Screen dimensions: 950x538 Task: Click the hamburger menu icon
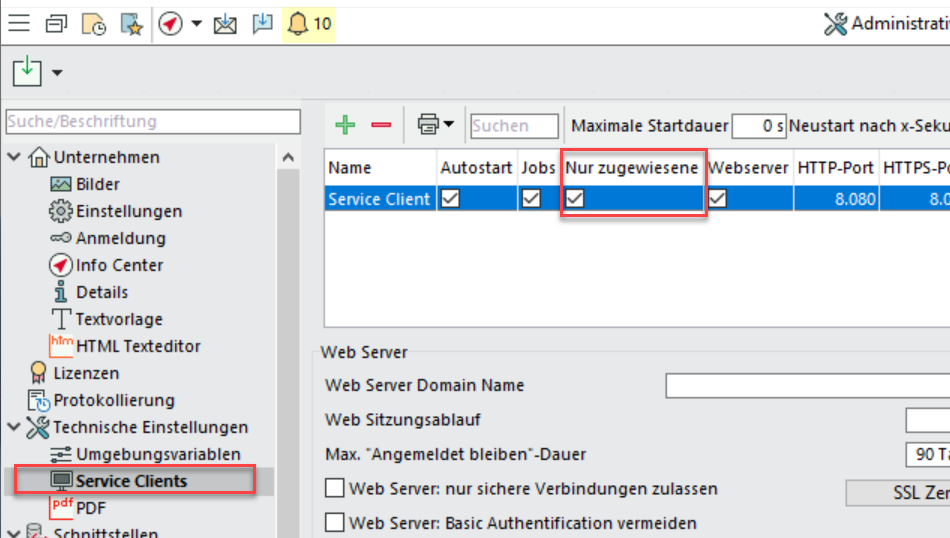click(19, 24)
